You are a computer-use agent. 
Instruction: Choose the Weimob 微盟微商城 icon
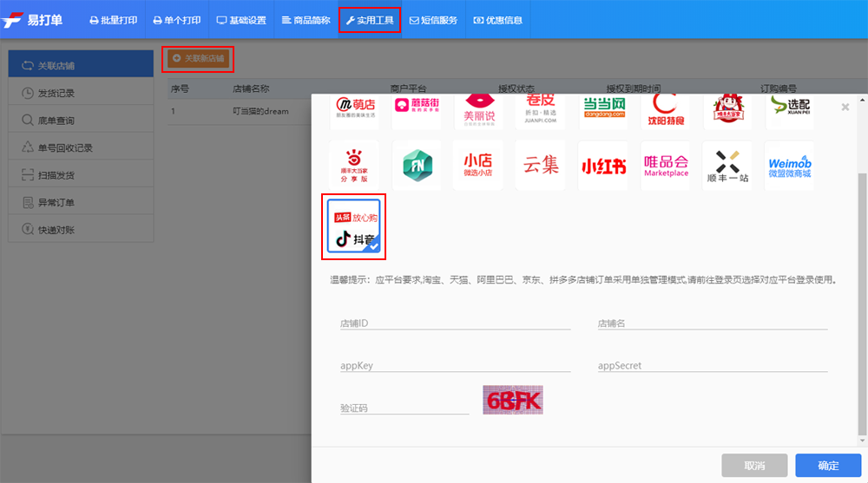[x=789, y=166]
